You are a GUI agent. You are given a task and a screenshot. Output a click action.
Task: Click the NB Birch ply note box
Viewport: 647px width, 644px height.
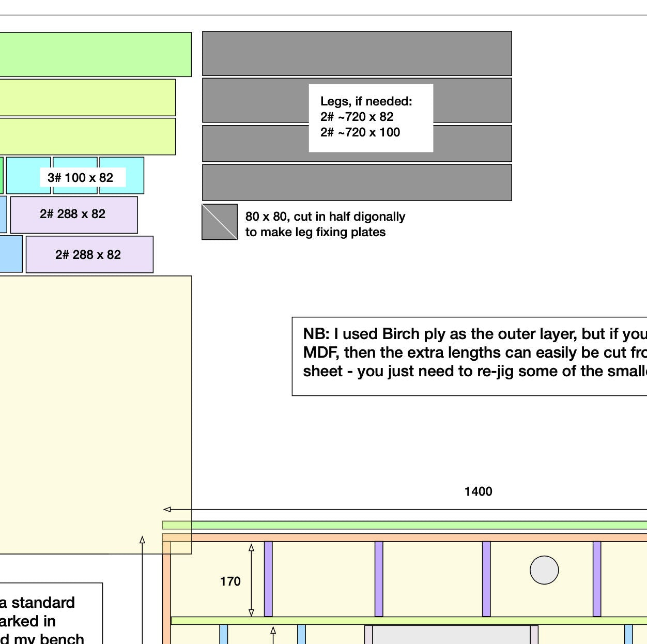pyautogui.click(x=469, y=357)
